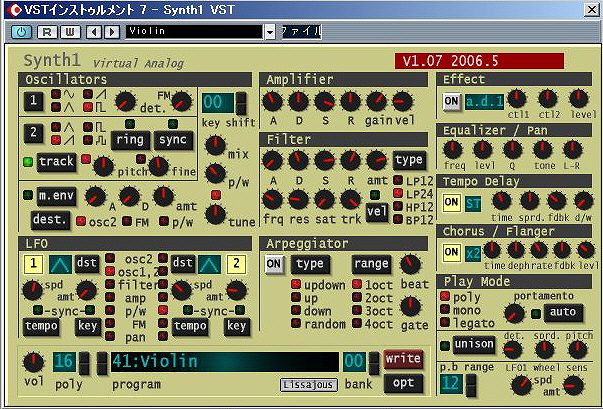The image size is (603, 409).
Task: Click the Lissajous button
Action: pos(308,385)
